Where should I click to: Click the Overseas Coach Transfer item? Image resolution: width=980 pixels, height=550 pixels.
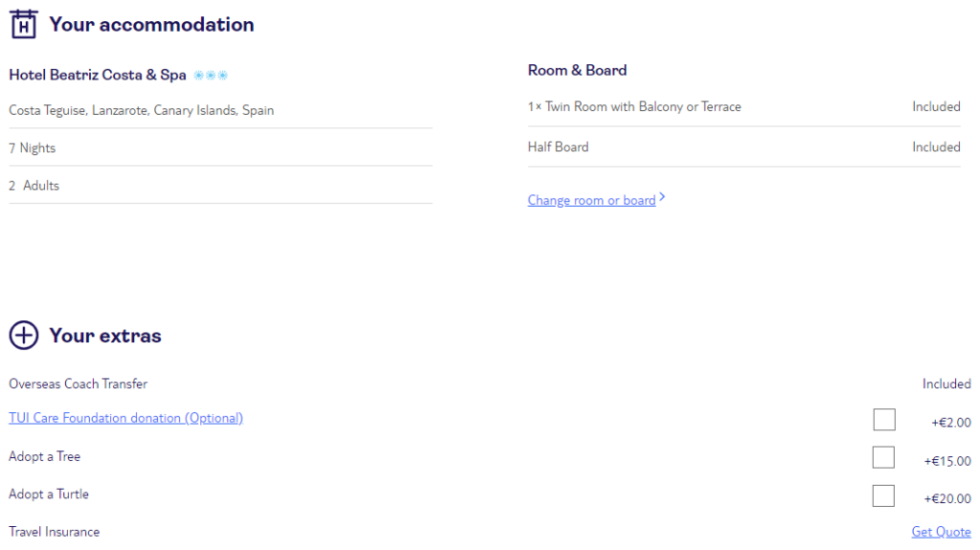[x=78, y=384]
